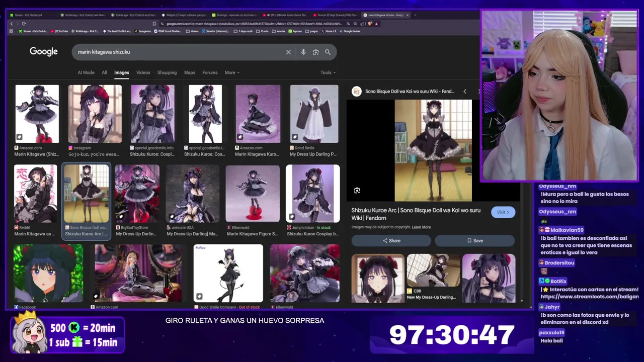This screenshot has height=362, width=644.
Task: Switch to AI Mode tab
Action: pyautogui.click(x=86, y=72)
